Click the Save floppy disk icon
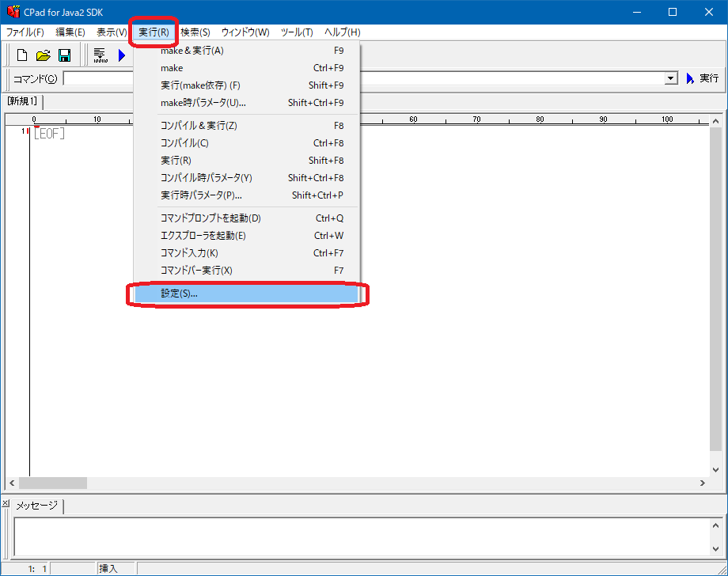This screenshot has width=728, height=576. click(65, 55)
